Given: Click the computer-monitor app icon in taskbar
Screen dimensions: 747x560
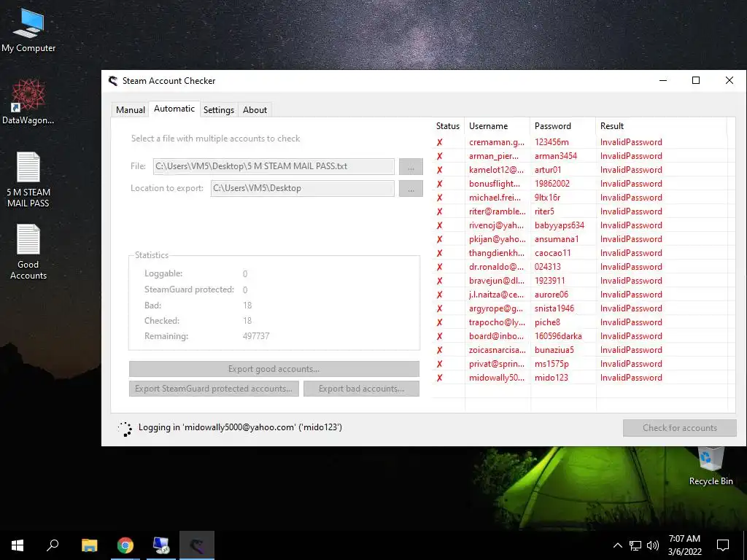Looking at the screenshot, I should 161,545.
